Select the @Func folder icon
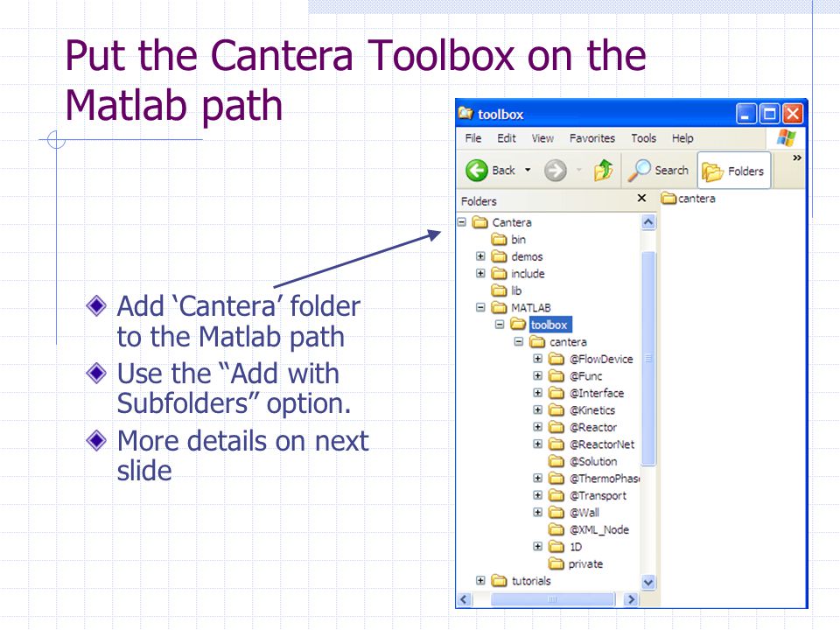The width and height of the screenshot is (840, 630). pyautogui.click(x=556, y=375)
